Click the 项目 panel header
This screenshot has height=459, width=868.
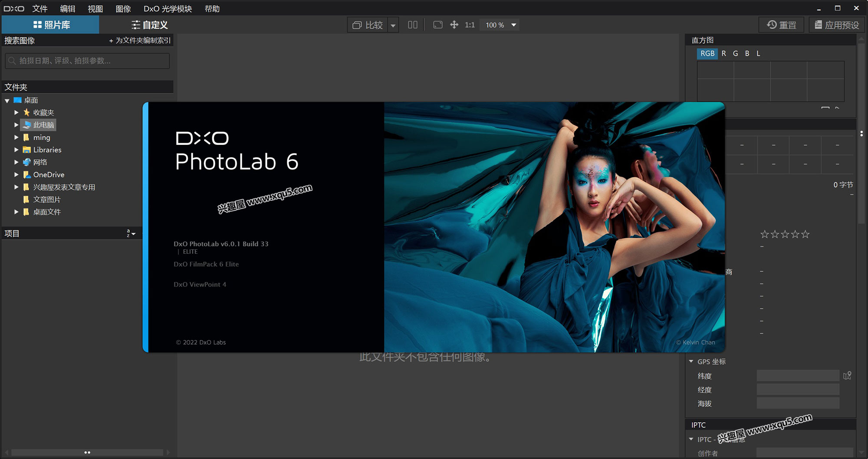tap(72, 233)
